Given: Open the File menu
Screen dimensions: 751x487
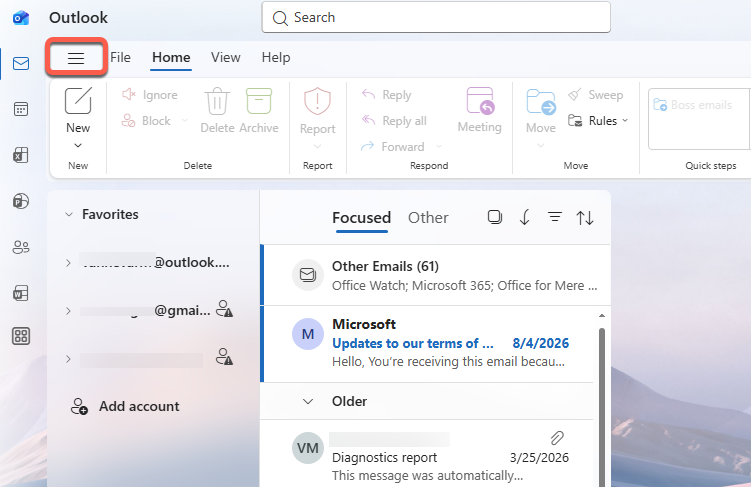Looking at the screenshot, I should [x=120, y=57].
